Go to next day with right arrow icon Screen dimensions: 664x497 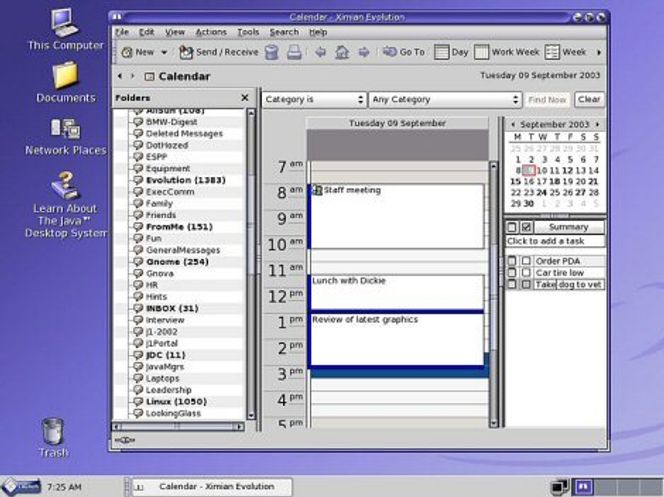coord(364,52)
